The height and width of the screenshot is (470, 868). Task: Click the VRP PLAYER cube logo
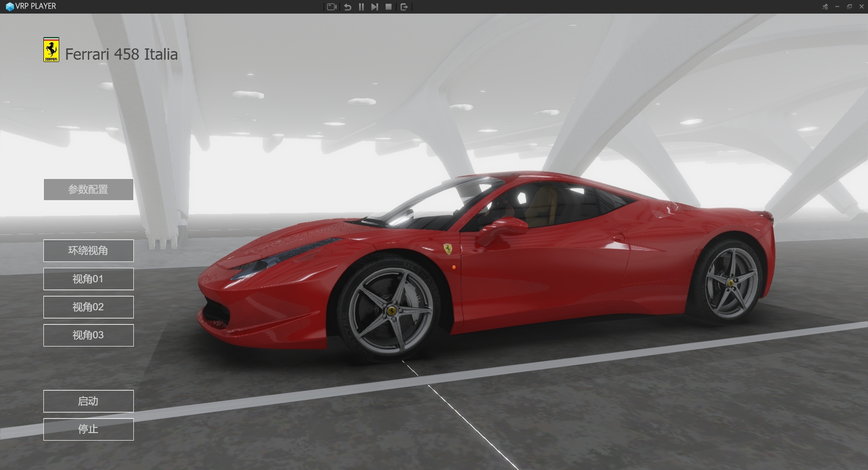(9, 6)
